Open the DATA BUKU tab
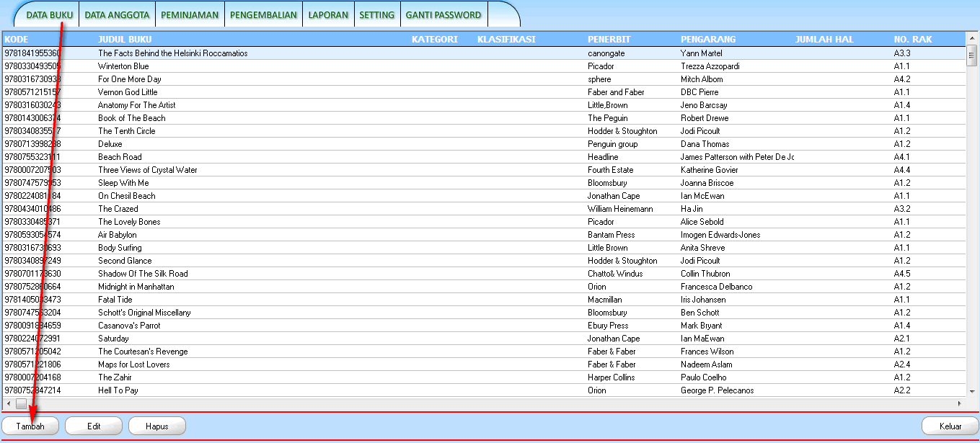The image size is (980, 443). coord(49,14)
